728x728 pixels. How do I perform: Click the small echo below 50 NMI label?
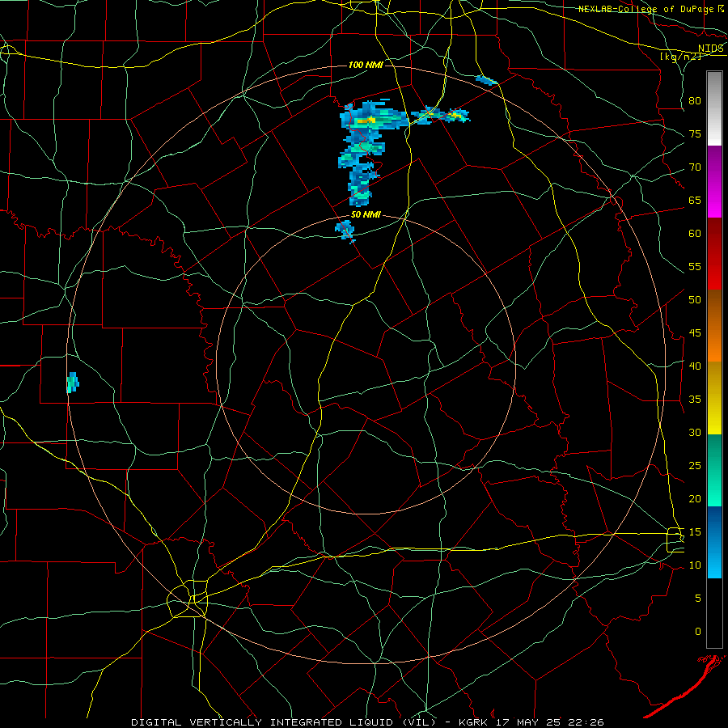coord(345,231)
